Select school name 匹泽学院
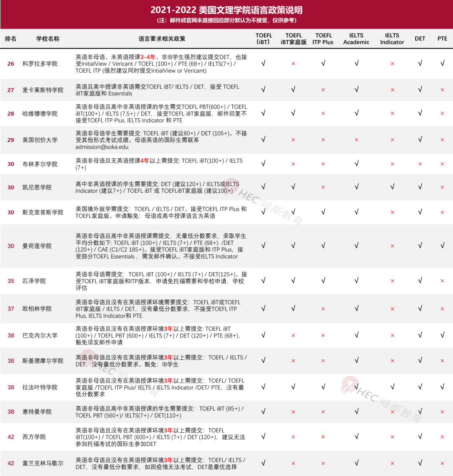Image resolution: width=453 pixels, height=476 pixels. (34, 281)
